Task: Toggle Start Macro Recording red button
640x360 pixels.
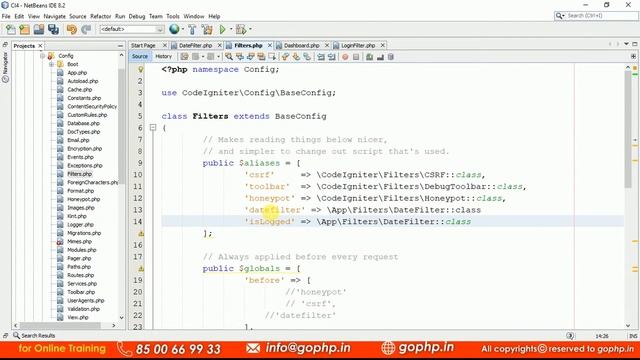Action: coord(345,57)
